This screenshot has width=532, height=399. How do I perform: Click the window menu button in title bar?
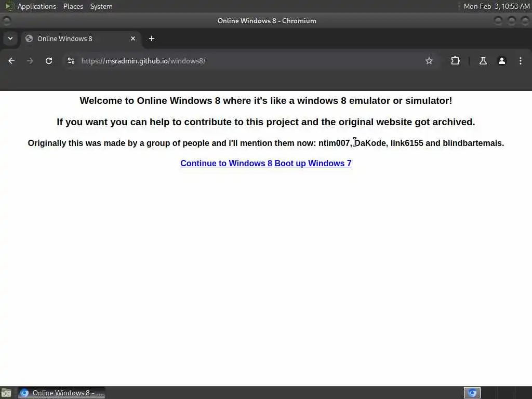pyautogui.click(x=6, y=21)
